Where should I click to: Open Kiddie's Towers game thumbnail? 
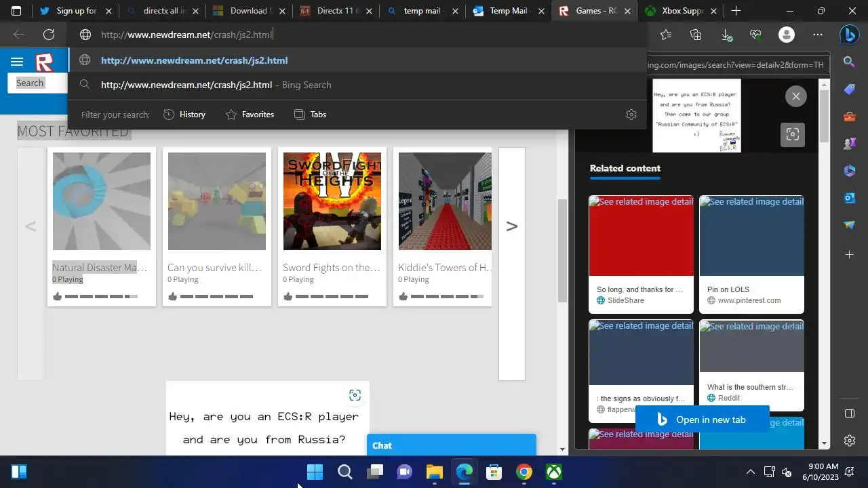point(445,201)
